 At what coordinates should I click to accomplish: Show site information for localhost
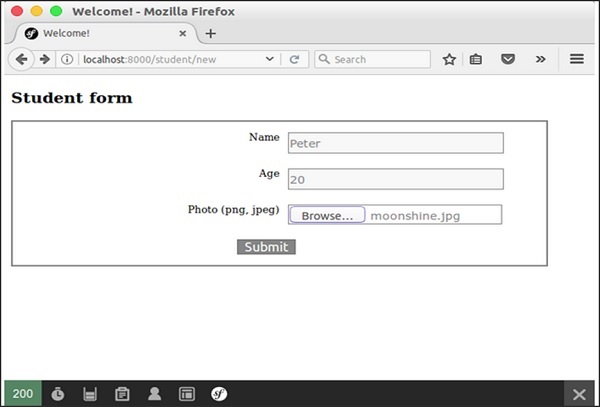pyautogui.click(x=67, y=59)
